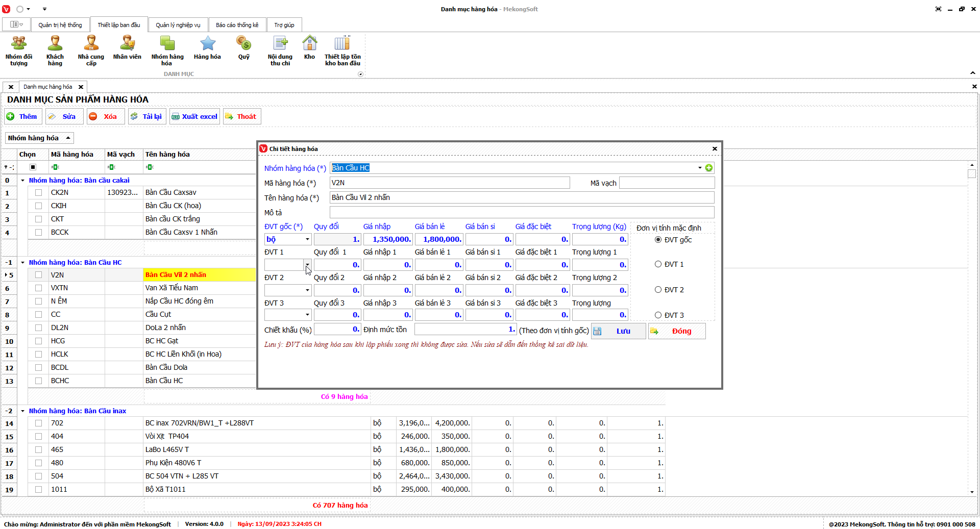
Task: Open the Quản lý nghiệp vụ tab
Action: click(178, 25)
